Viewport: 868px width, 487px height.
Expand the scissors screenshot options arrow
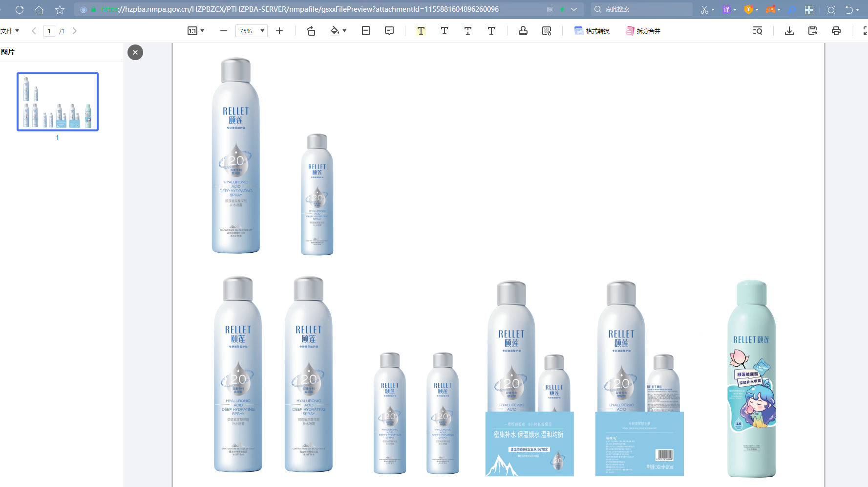[713, 10]
